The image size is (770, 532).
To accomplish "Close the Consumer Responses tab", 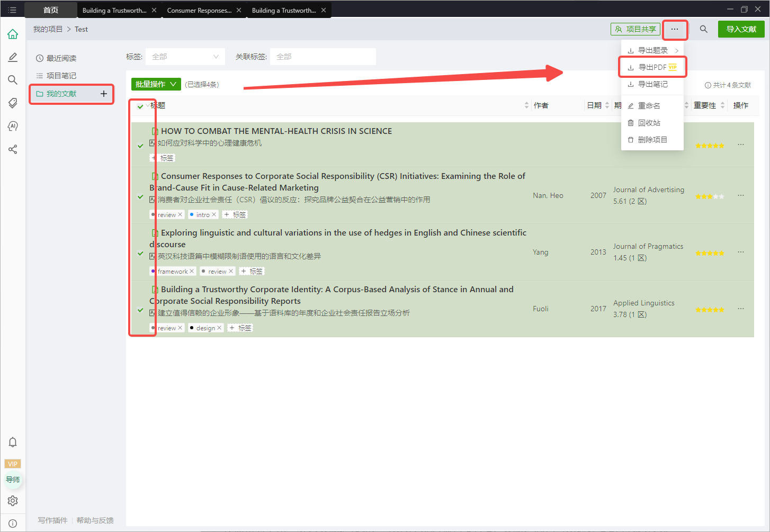I will pyautogui.click(x=239, y=10).
